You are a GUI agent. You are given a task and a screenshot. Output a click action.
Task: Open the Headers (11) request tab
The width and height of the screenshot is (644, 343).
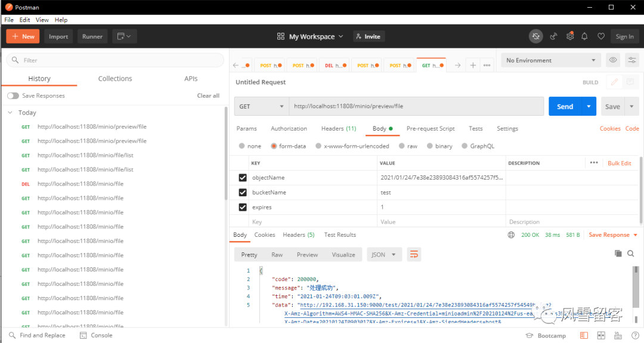pyautogui.click(x=339, y=129)
